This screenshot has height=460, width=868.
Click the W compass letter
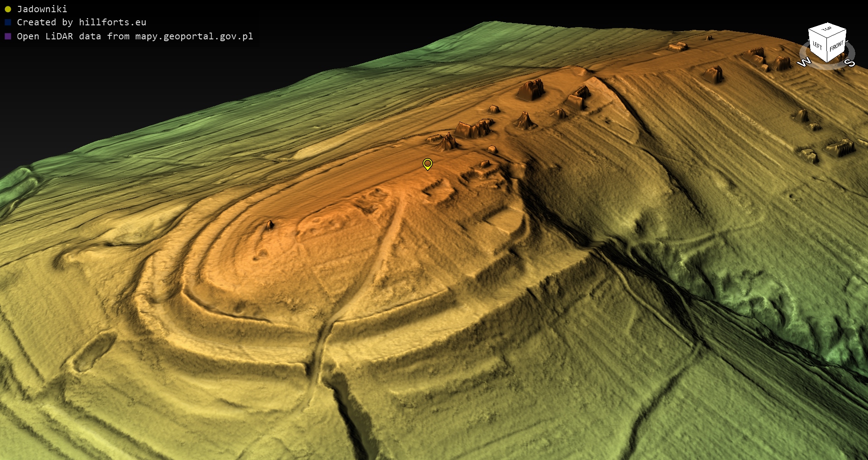point(804,62)
